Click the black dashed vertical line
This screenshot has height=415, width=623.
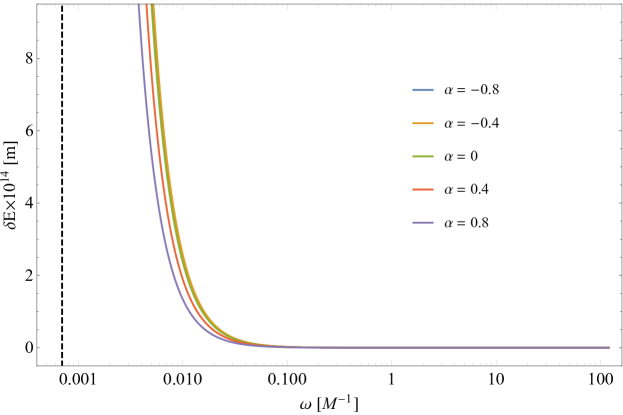(62, 185)
